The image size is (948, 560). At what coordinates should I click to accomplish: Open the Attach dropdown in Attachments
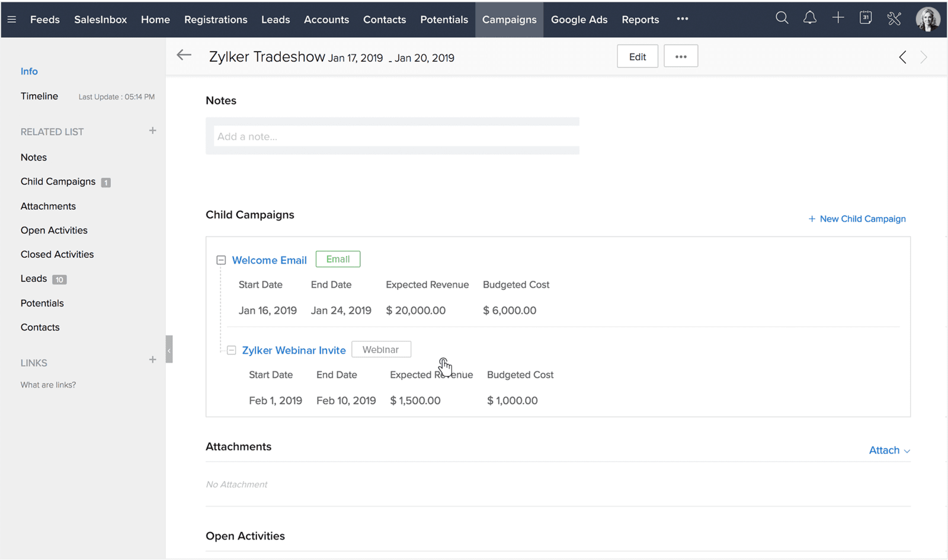point(888,450)
